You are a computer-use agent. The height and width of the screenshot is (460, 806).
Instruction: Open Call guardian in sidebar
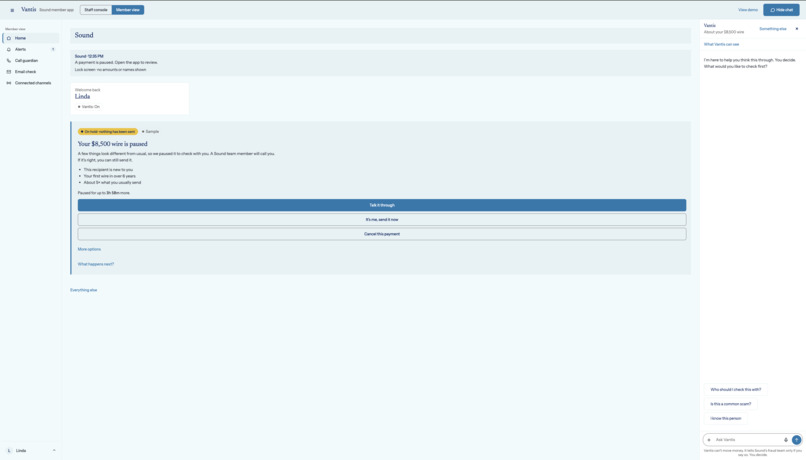[31, 61]
